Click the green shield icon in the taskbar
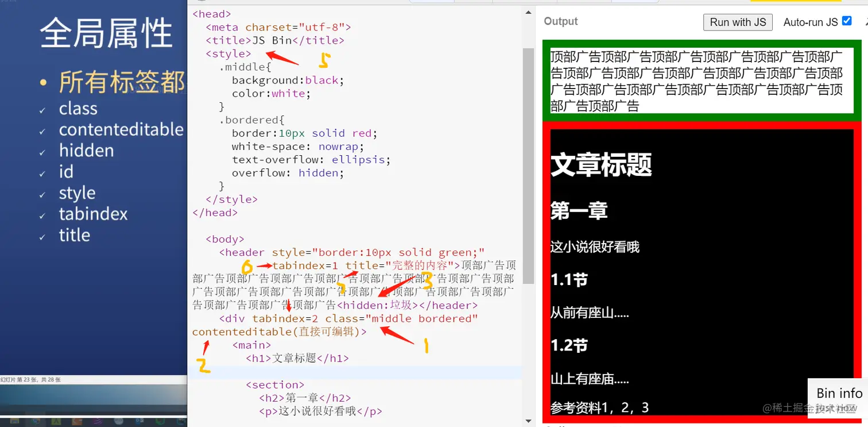Viewport: 868px width, 427px height. pos(160,421)
